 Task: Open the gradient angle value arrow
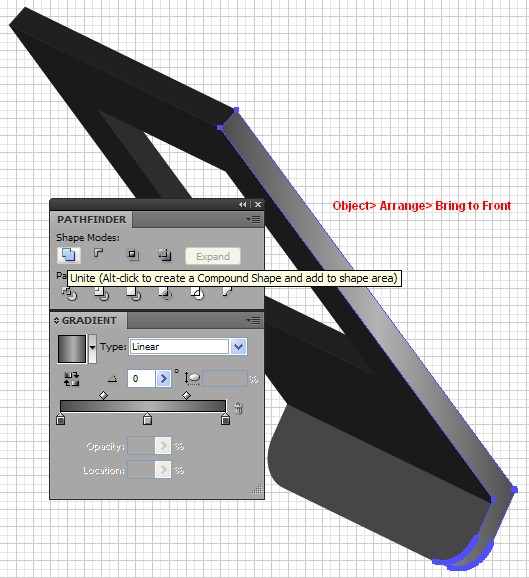point(163,379)
